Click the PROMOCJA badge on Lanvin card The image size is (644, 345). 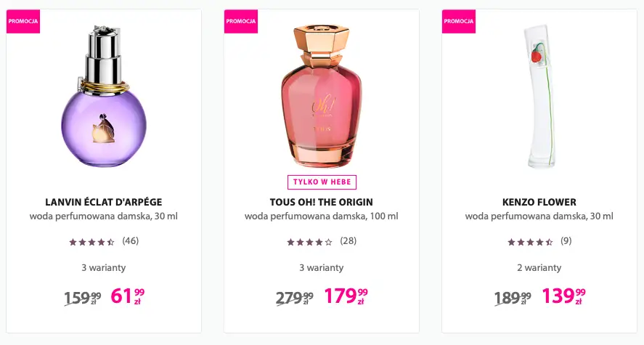coord(23,21)
